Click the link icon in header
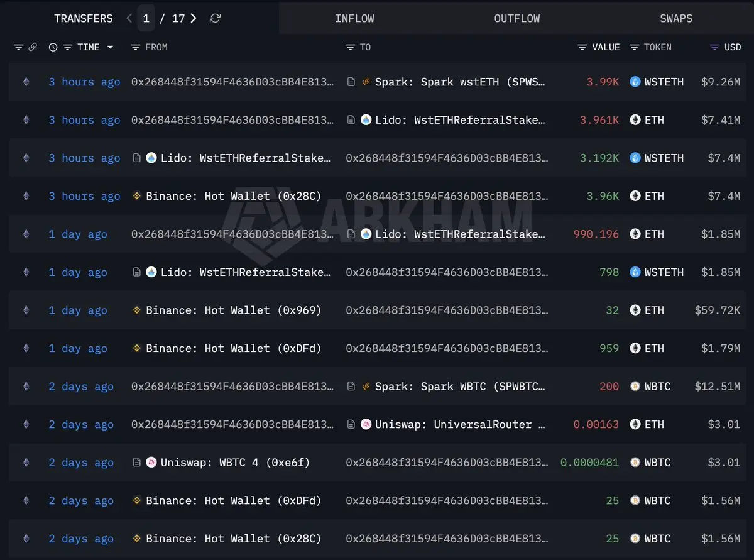 [33, 47]
